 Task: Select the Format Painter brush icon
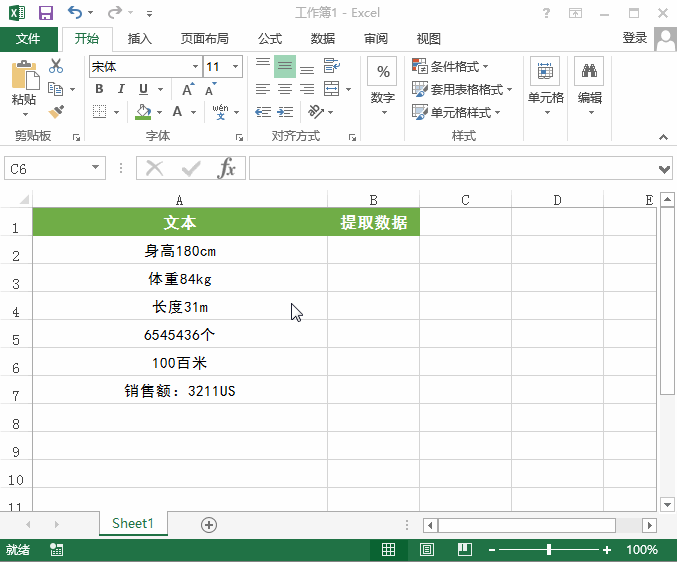pyautogui.click(x=56, y=112)
